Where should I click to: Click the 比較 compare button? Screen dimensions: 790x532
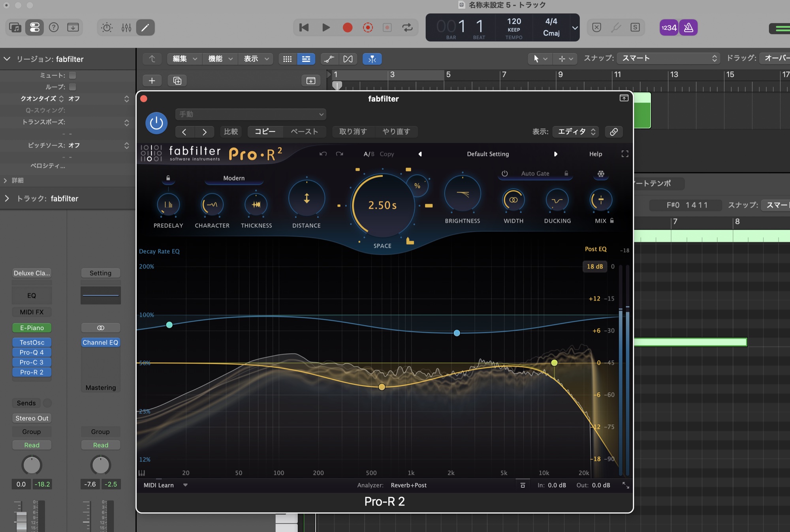point(231,132)
